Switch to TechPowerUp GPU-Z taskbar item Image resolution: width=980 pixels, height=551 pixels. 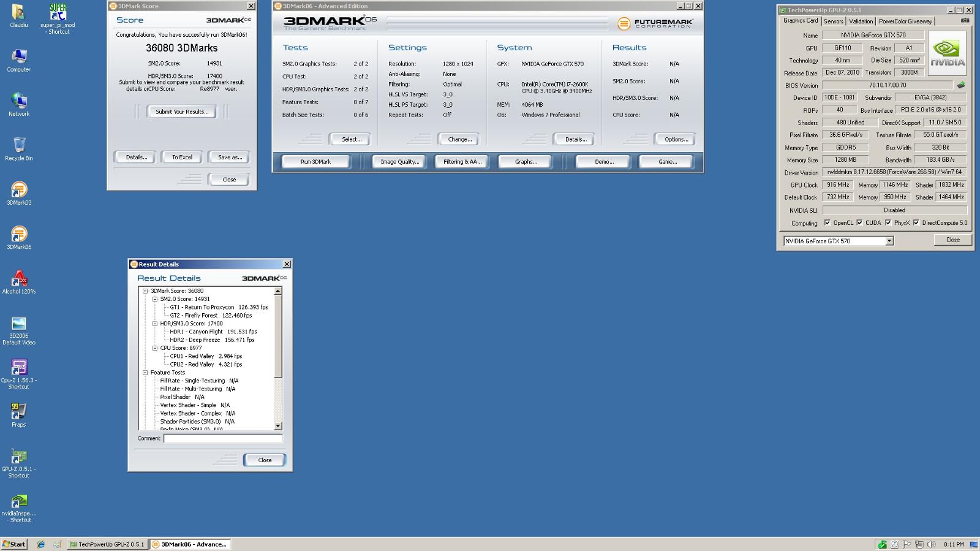[x=107, y=544]
